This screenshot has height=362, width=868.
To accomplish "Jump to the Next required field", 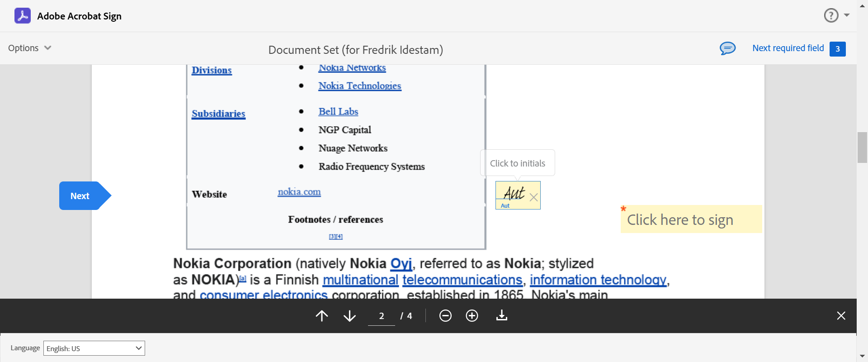I will (788, 48).
